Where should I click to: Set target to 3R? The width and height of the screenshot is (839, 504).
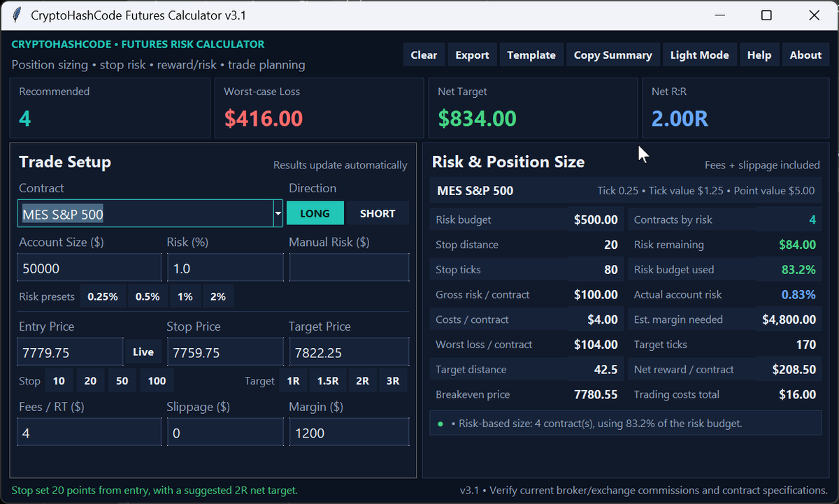click(393, 381)
